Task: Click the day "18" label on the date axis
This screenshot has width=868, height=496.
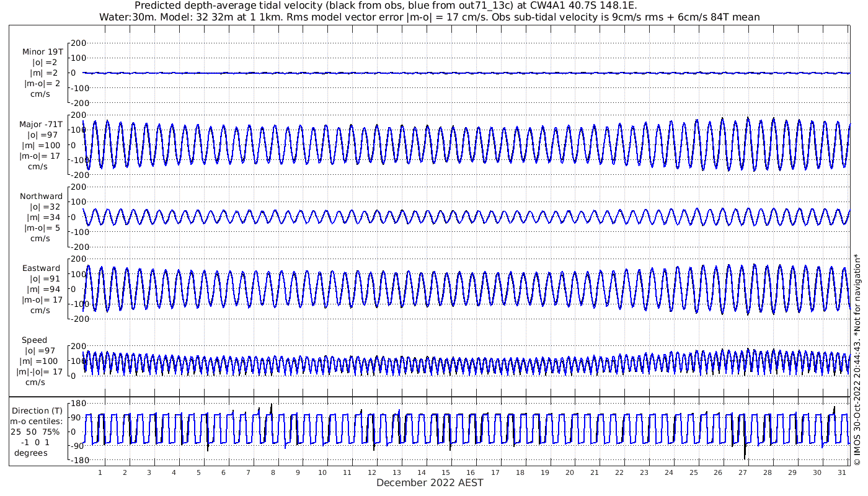Action: [520, 472]
